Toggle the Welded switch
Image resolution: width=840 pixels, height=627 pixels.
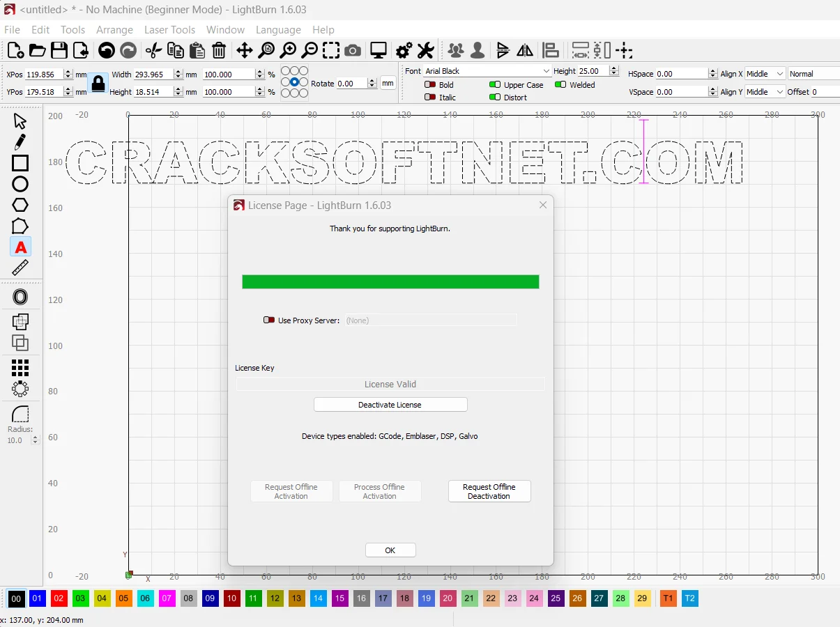[560, 85]
